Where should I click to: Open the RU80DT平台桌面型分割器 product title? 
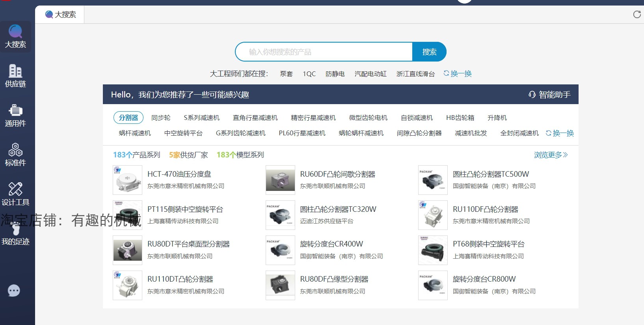click(188, 244)
